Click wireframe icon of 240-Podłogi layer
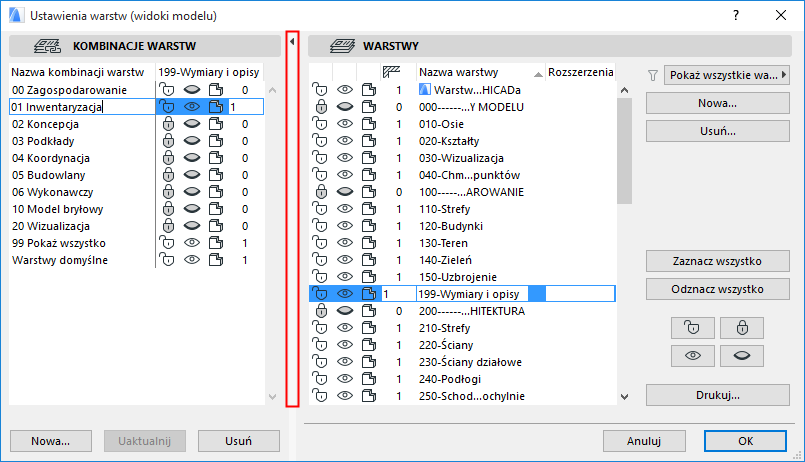 (369, 379)
